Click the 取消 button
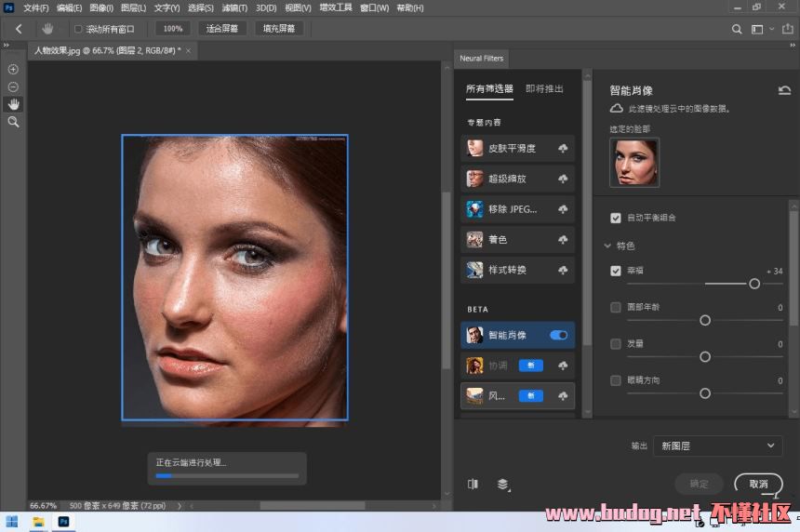Screen dimensions: 800x532 (758, 484)
